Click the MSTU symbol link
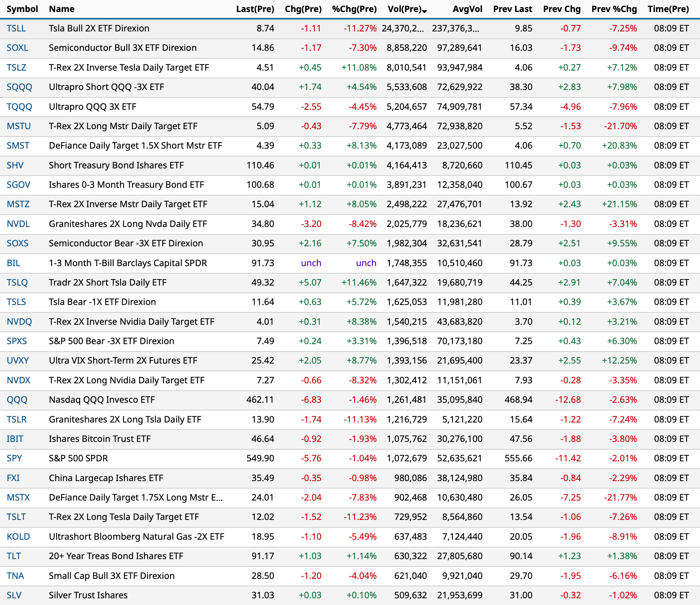The height and width of the screenshot is (605, 700). tap(19, 126)
